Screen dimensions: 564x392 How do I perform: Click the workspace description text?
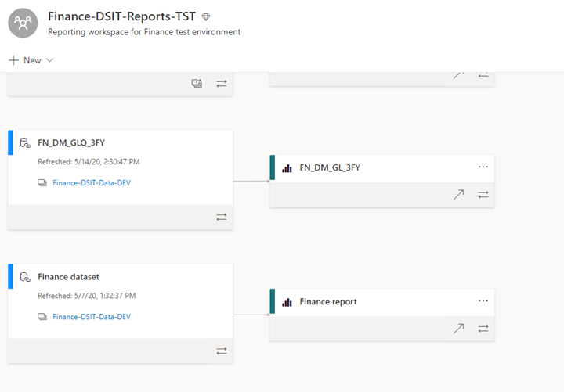(x=144, y=32)
